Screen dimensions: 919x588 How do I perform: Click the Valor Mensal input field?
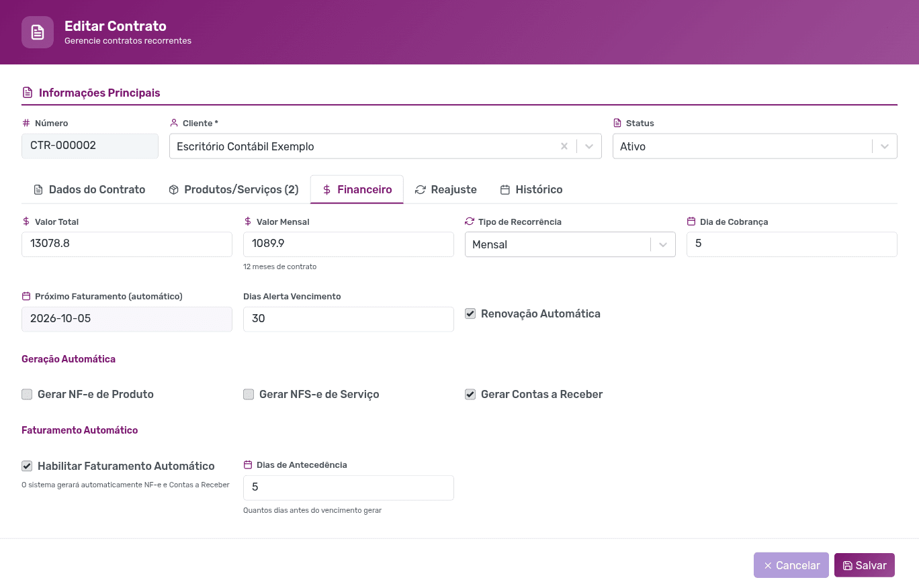click(349, 244)
